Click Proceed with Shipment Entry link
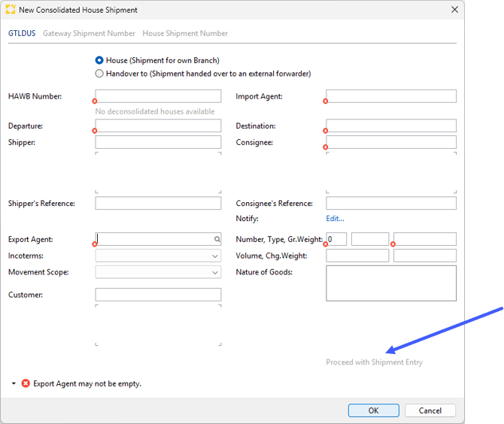The image size is (504, 424). click(374, 362)
